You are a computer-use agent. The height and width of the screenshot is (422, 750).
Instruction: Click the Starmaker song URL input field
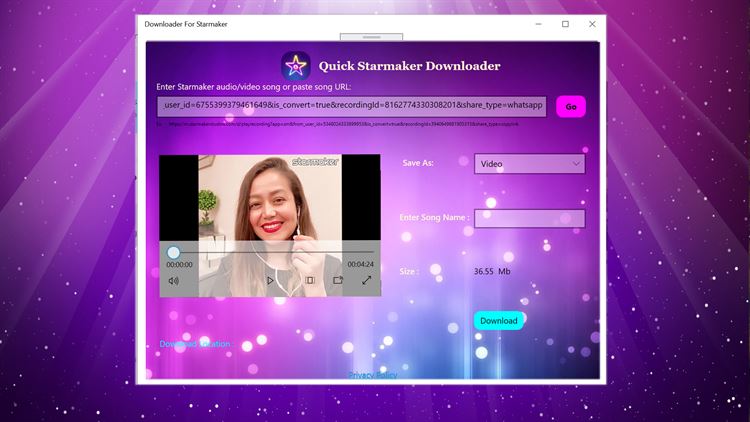352,106
